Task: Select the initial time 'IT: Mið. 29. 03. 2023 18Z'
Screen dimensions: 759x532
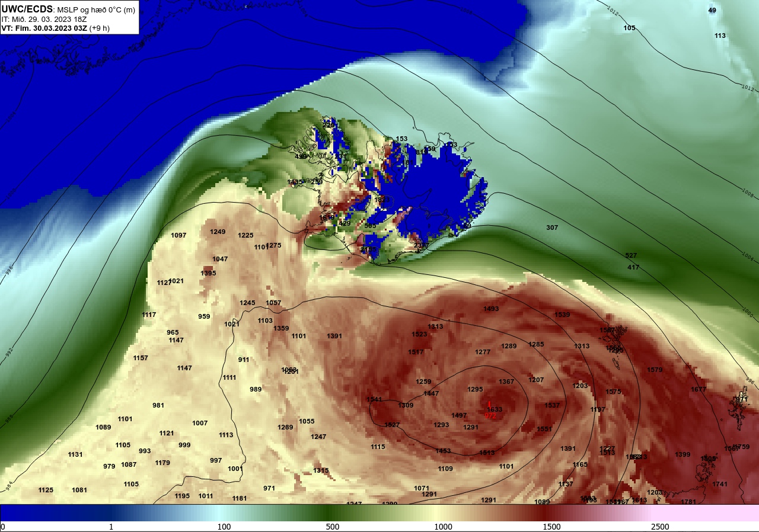Action: tap(44, 20)
